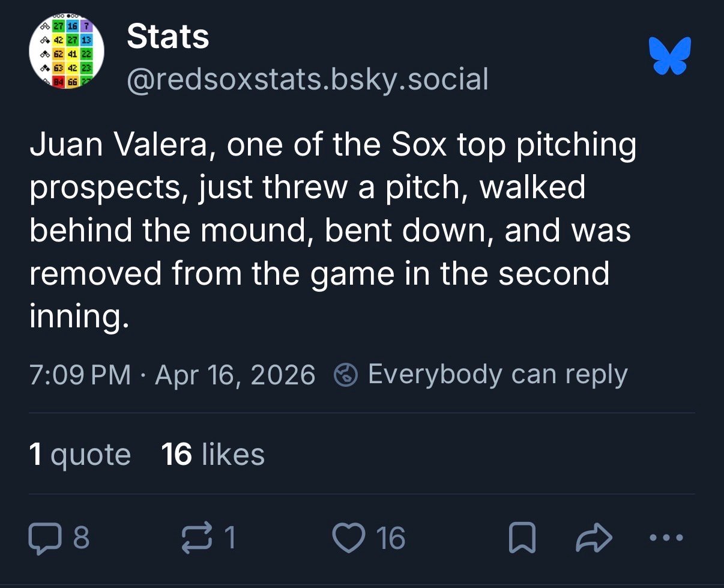
Task: View the 16 likes list
Action: pos(213,454)
